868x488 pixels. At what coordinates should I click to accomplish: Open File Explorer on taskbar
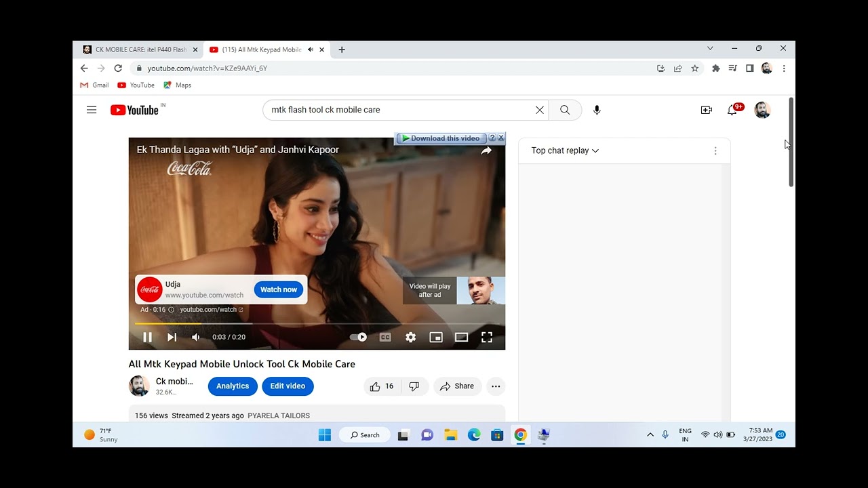450,435
